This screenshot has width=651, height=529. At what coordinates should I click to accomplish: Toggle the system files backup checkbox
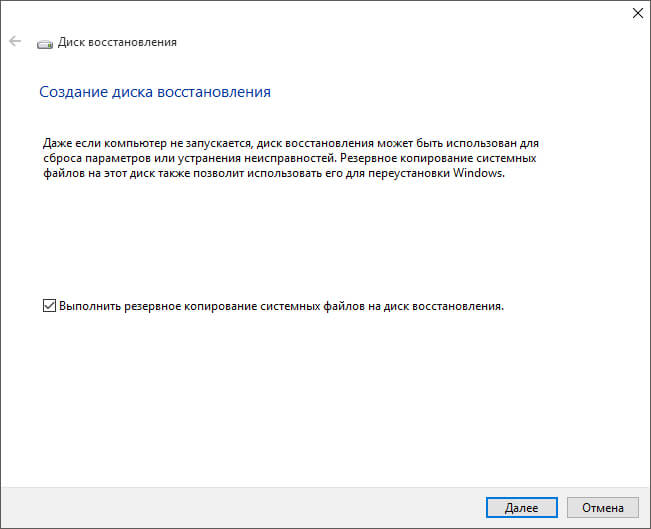coord(49,306)
